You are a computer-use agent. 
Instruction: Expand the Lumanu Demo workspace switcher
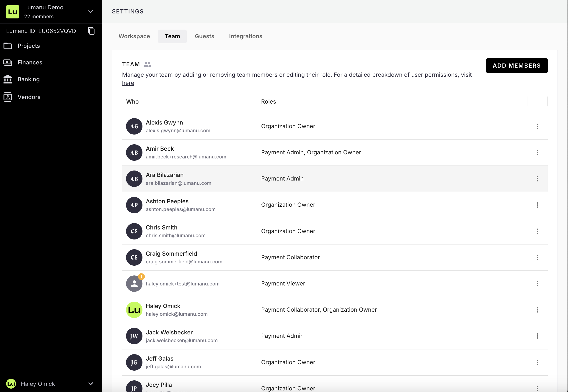(x=90, y=12)
